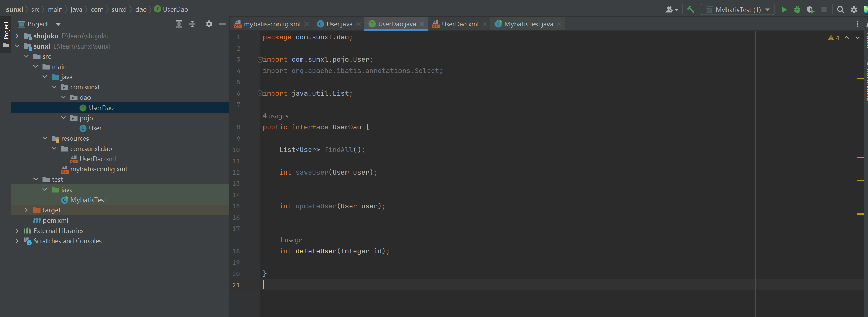This screenshot has width=868, height=317.
Task: Select pom.xml in the project tree
Action: coord(55,220)
